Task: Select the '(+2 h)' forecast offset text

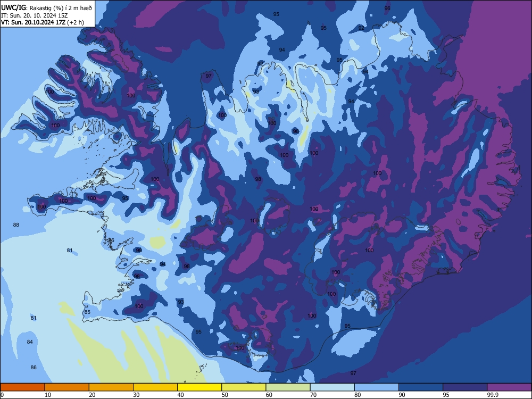Action: pyautogui.click(x=76, y=22)
